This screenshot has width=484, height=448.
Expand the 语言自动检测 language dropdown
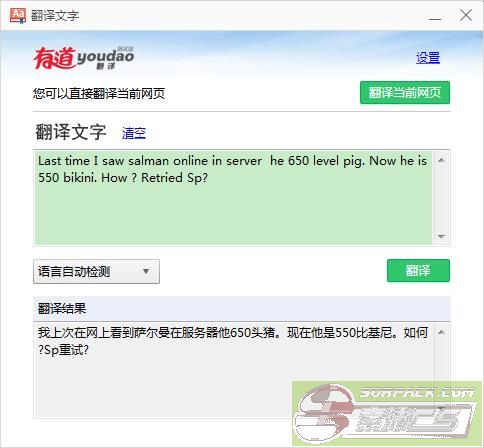[x=96, y=271]
